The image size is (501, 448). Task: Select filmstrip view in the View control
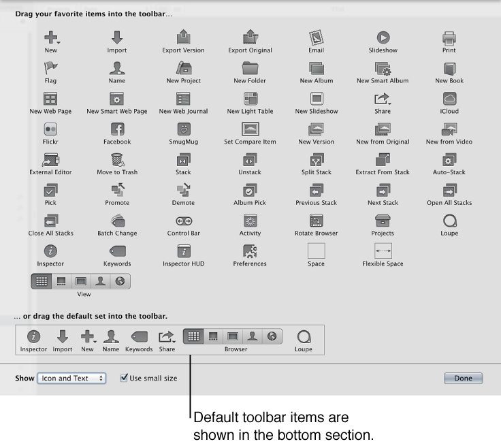point(61,281)
